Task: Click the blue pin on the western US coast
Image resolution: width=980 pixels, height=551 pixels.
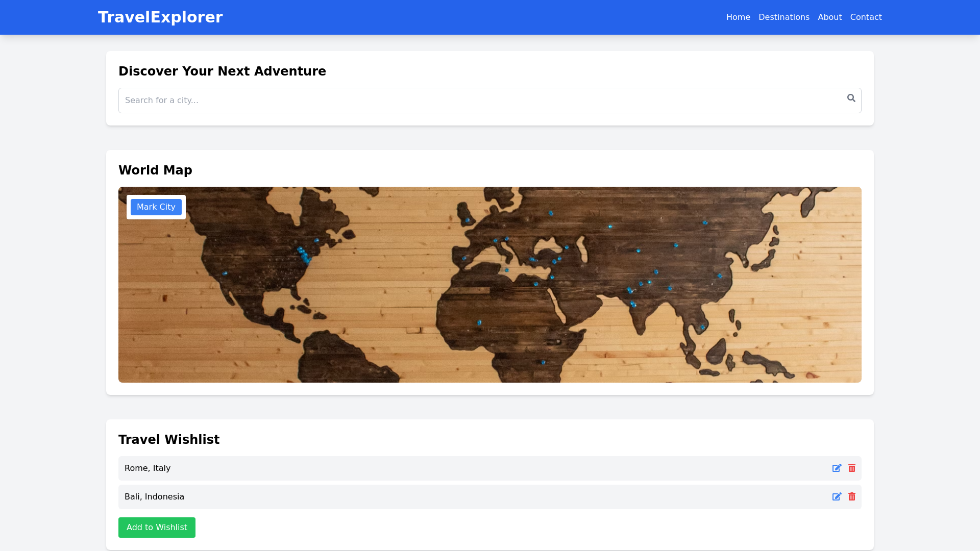Action: [x=225, y=273]
